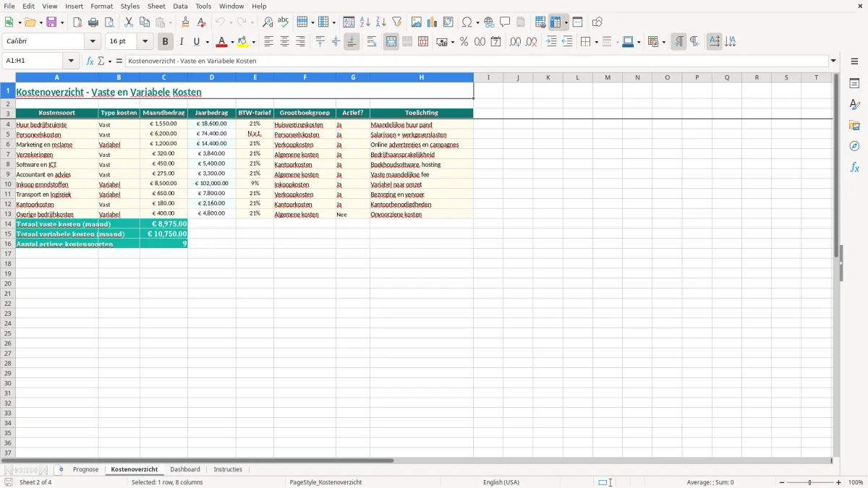Click the zoom in plus button
The height and width of the screenshot is (488, 868).
click(x=839, y=482)
